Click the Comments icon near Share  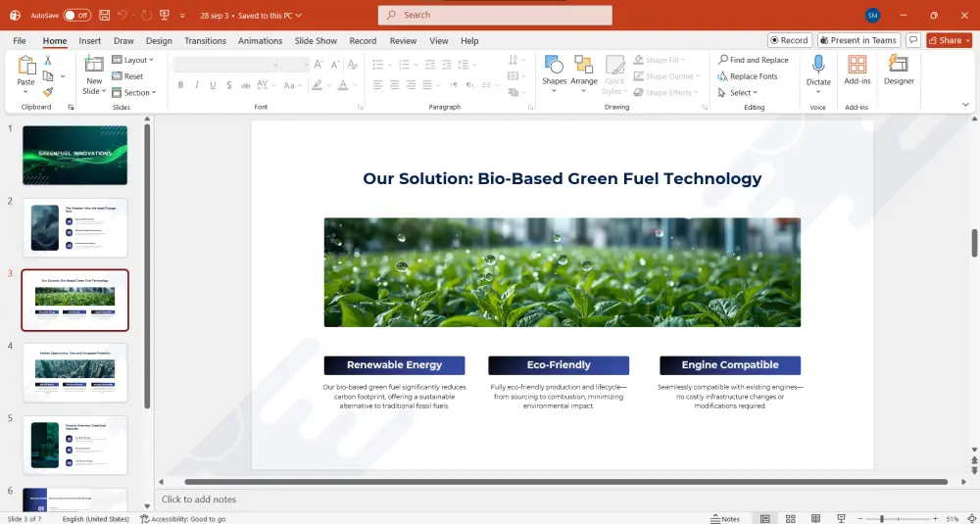click(913, 40)
